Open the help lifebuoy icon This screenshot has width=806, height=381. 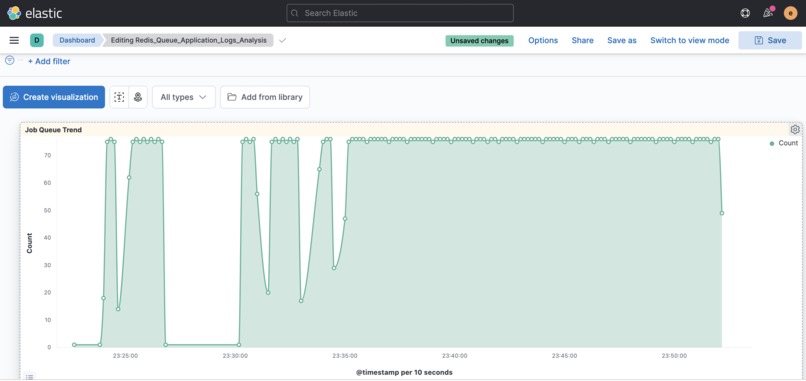click(x=745, y=13)
